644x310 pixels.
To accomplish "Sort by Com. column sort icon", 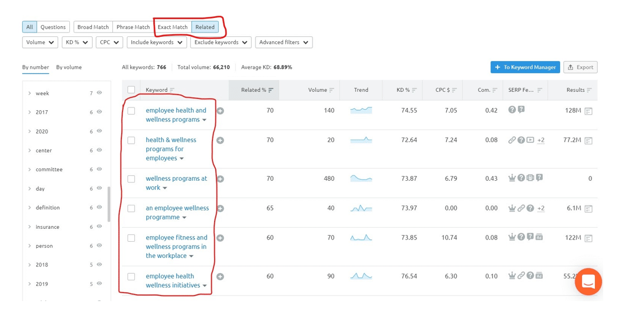I will [x=495, y=90].
